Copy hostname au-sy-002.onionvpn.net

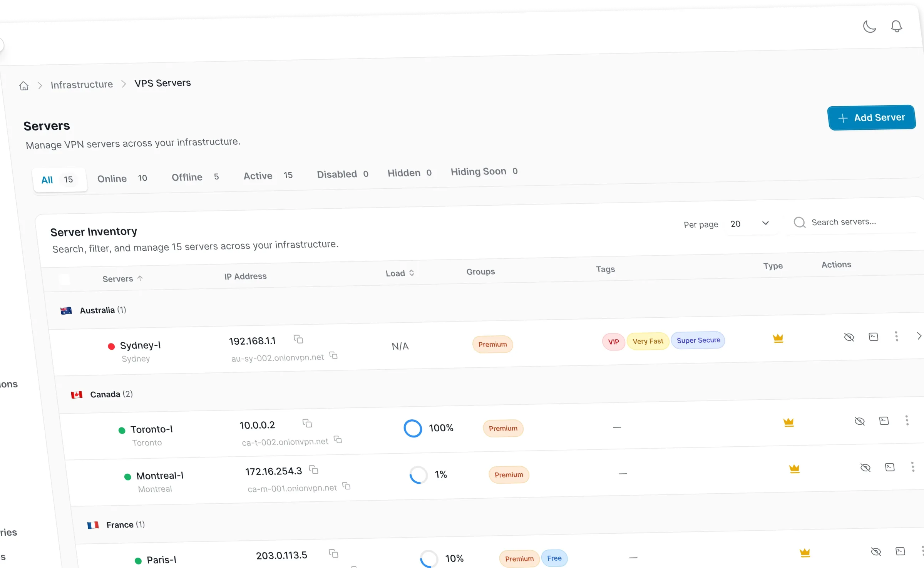[333, 355]
